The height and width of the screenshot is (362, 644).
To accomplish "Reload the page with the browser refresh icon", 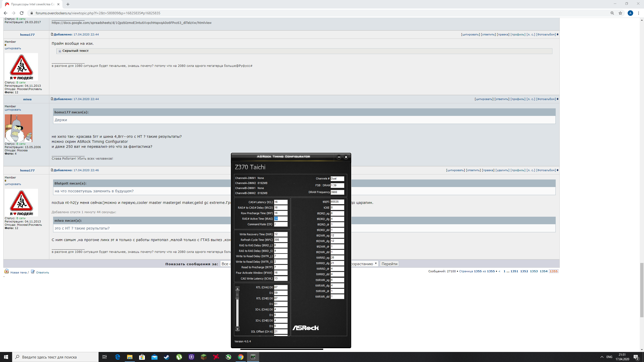I will [22, 13].
